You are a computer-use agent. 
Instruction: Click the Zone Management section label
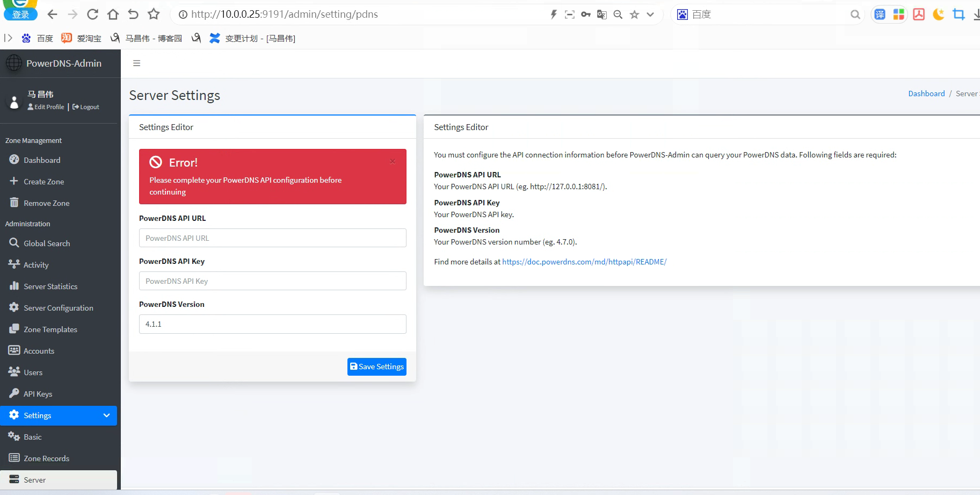pos(33,140)
